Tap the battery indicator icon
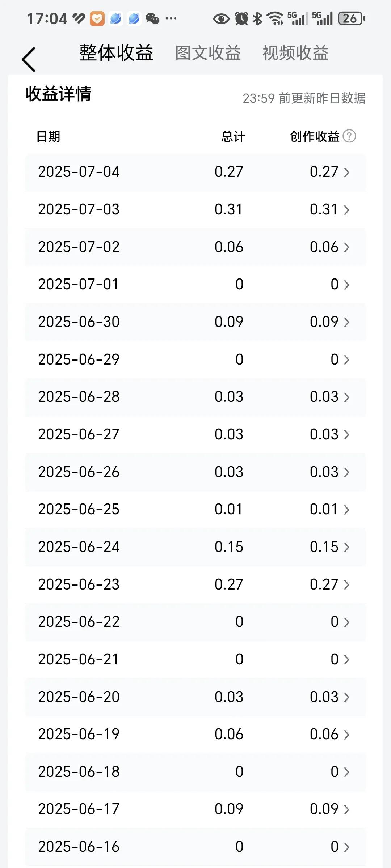This screenshot has height=868, width=391. (351, 18)
